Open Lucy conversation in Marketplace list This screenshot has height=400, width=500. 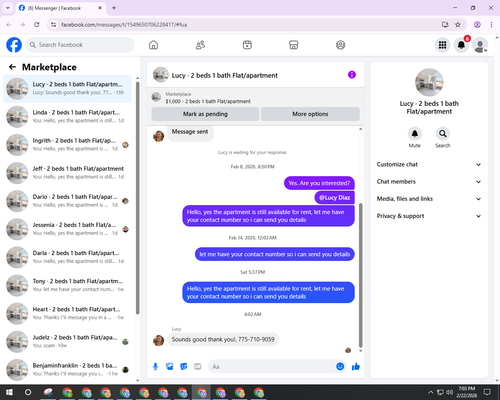[x=67, y=89]
